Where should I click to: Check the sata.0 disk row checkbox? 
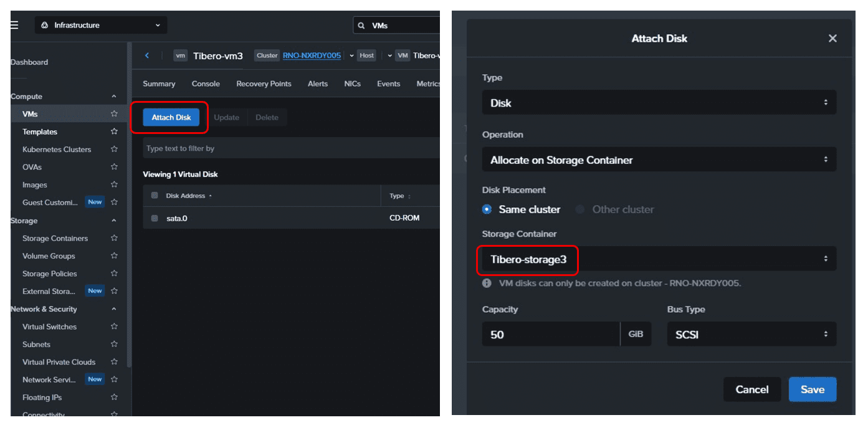(155, 218)
